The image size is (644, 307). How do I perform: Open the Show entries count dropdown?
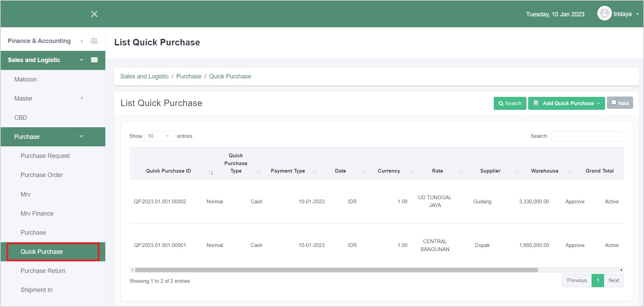159,136
